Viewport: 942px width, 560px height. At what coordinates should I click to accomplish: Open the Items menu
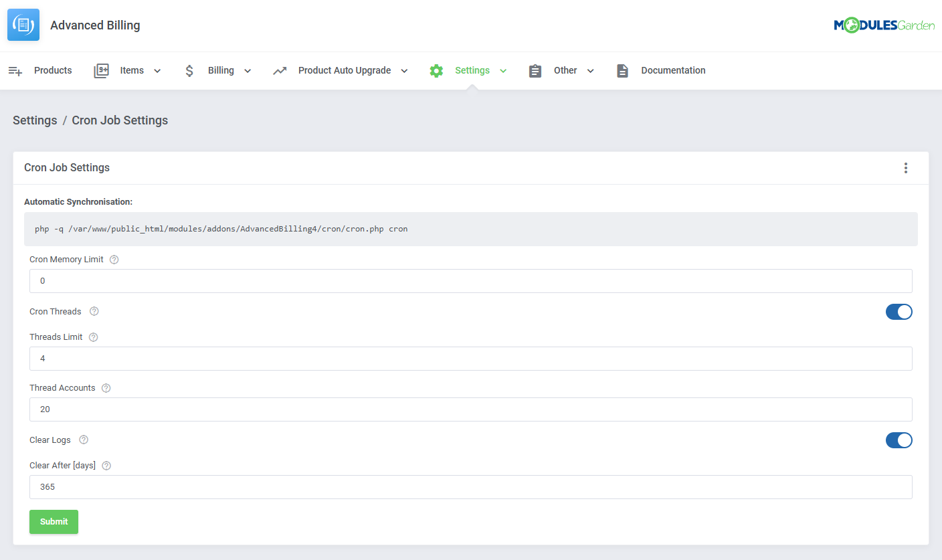[132, 70]
